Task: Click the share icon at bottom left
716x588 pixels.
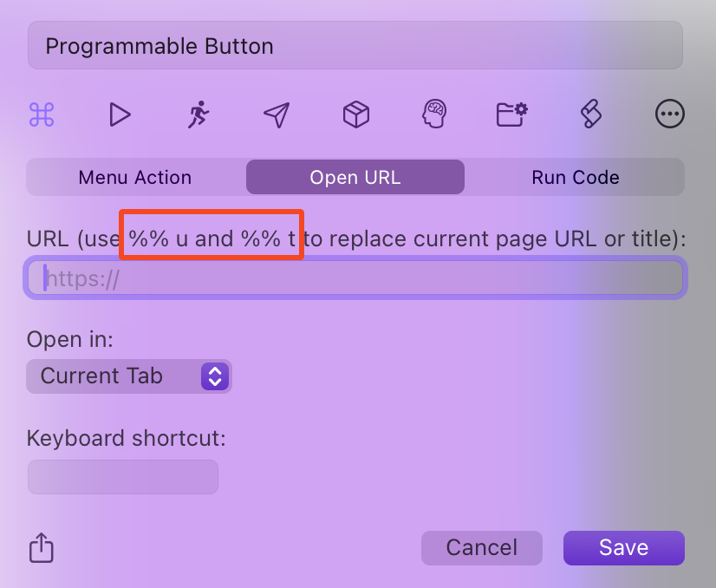Action: coord(42,548)
